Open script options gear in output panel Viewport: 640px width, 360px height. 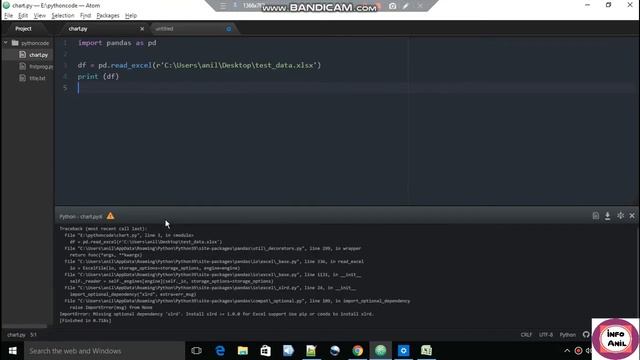click(620, 216)
